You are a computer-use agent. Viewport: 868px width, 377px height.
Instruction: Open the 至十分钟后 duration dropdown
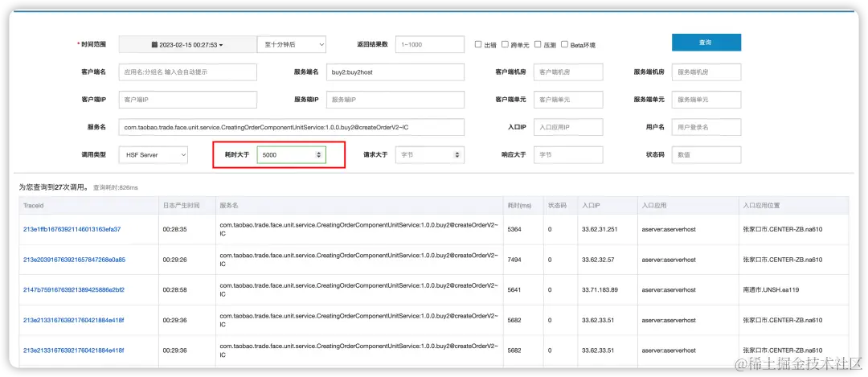[x=292, y=44]
